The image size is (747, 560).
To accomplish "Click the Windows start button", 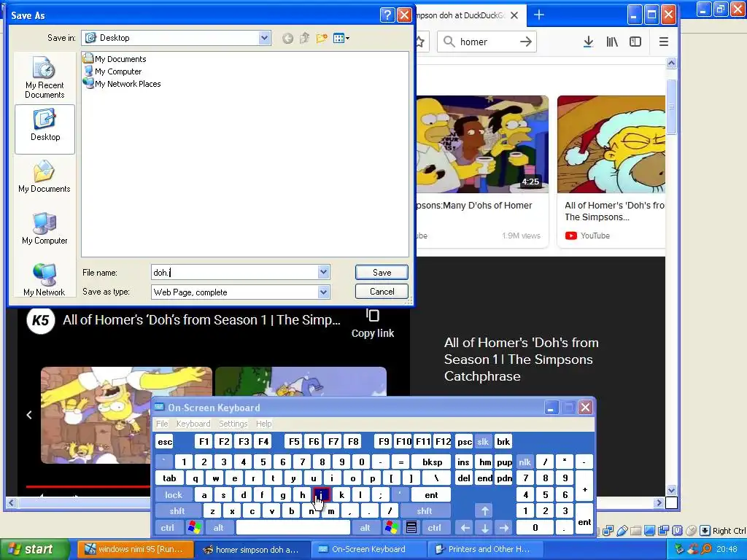I will pos(35,550).
